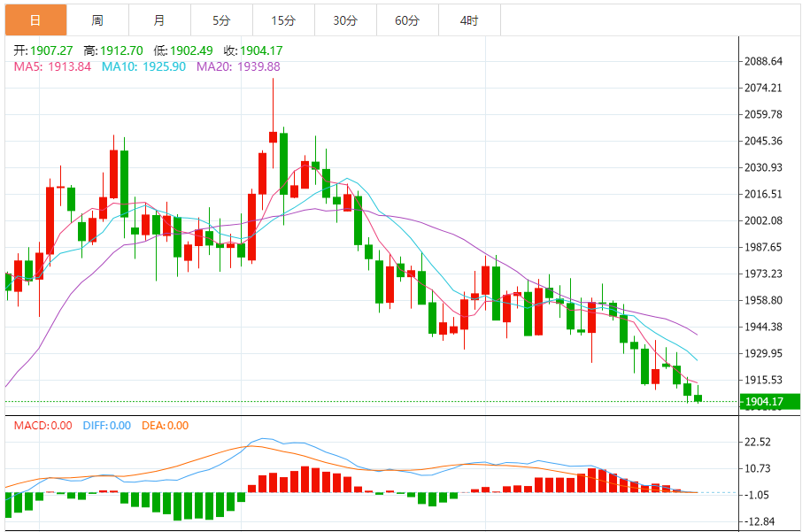Viewport: 810px width, 532px height.
Task: Click the 10.73 MACD axis label
Action: 758,468
